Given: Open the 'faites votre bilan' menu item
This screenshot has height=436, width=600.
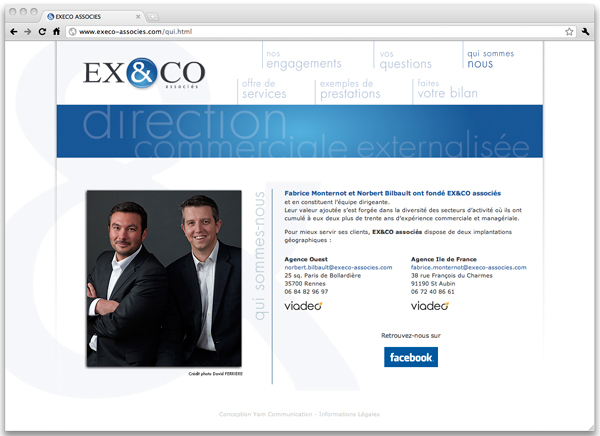Looking at the screenshot, I should click(447, 89).
